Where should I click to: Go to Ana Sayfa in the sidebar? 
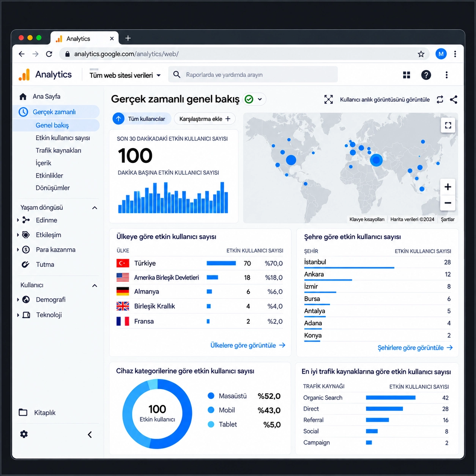[39, 96]
